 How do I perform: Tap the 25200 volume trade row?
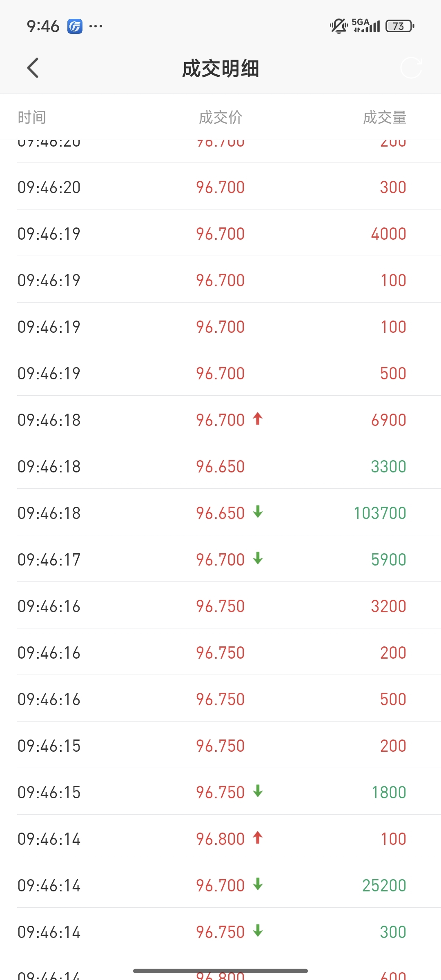coord(220,884)
